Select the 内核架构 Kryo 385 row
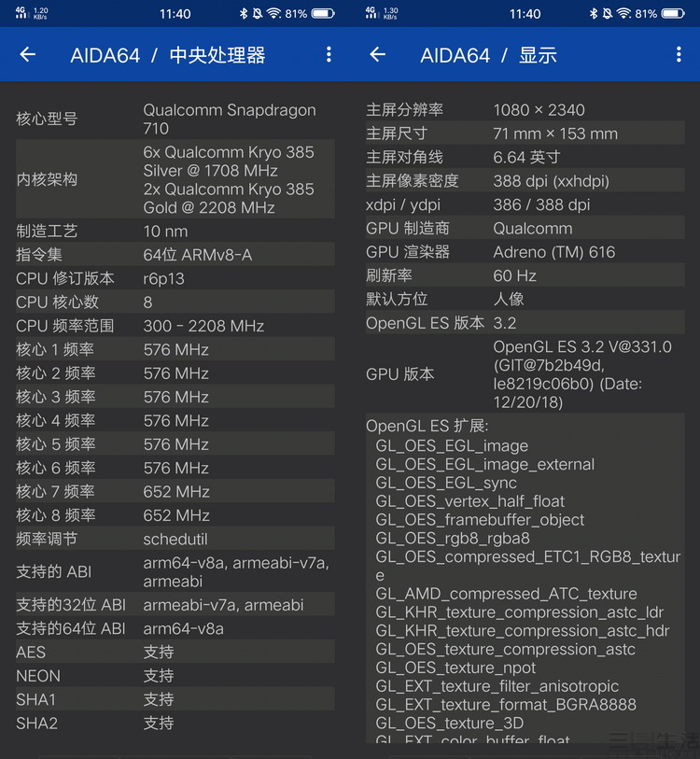This screenshot has width=700, height=759. point(175,179)
